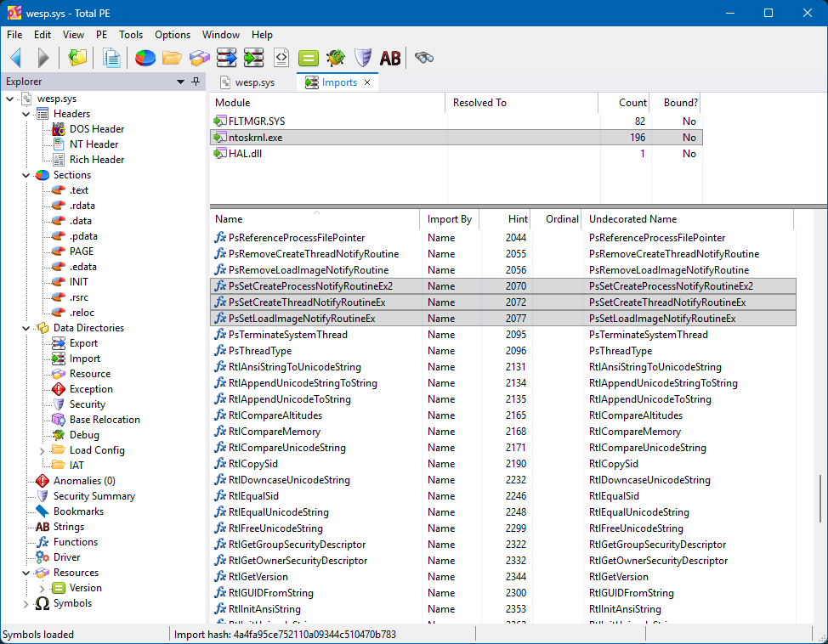Click the open folder toolbar icon
This screenshot has width=828, height=644.
click(x=172, y=58)
